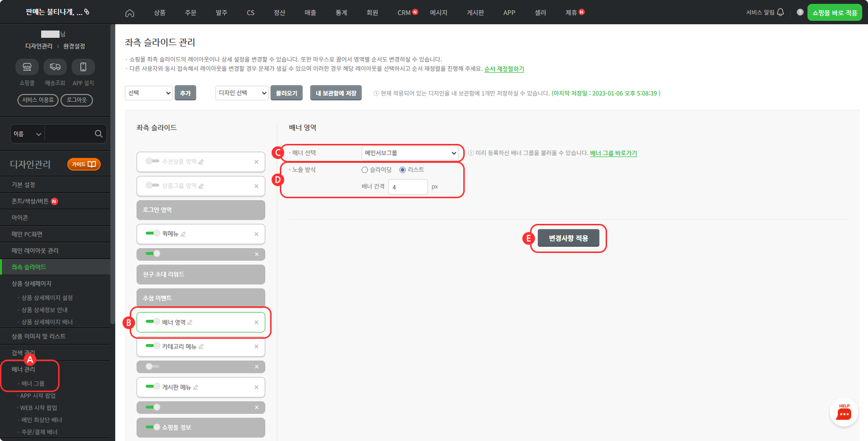
Task: Remove the 퀵메뉴 item with X
Action: coord(257,234)
